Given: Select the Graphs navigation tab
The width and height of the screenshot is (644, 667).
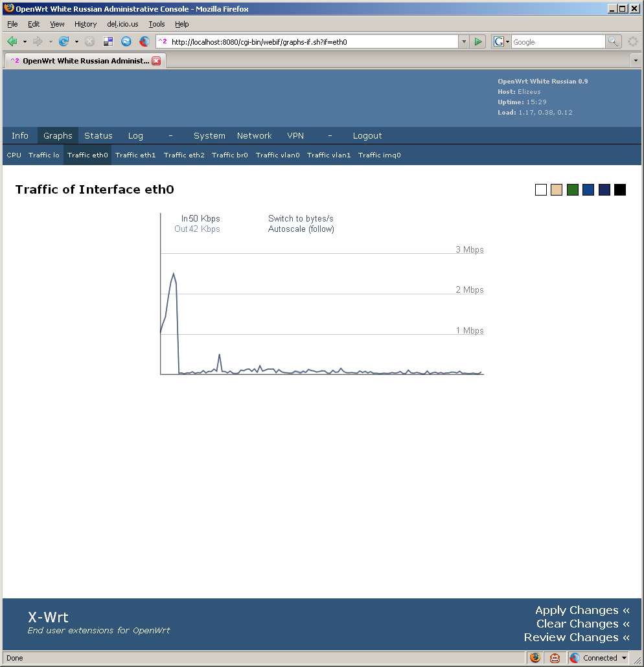Looking at the screenshot, I should pyautogui.click(x=58, y=136).
